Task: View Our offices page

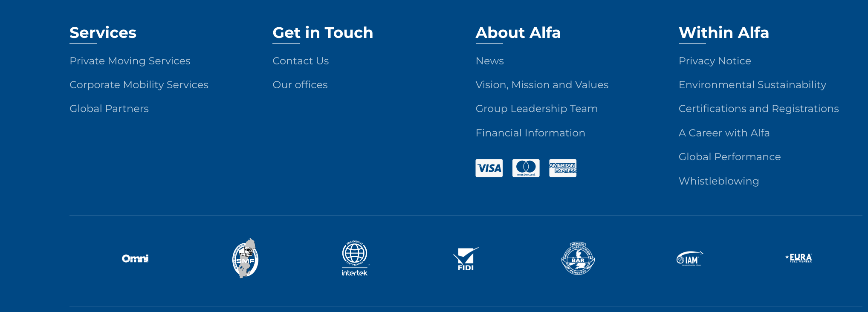Action: point(300,85)
